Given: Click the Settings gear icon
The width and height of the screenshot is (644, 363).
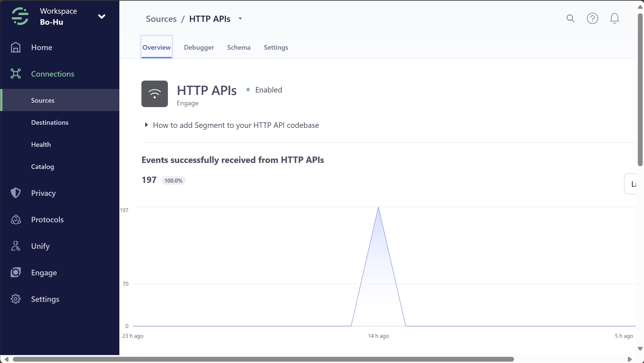Looking at the screenshot, I should pyautogui.click(x=15, y=299).
